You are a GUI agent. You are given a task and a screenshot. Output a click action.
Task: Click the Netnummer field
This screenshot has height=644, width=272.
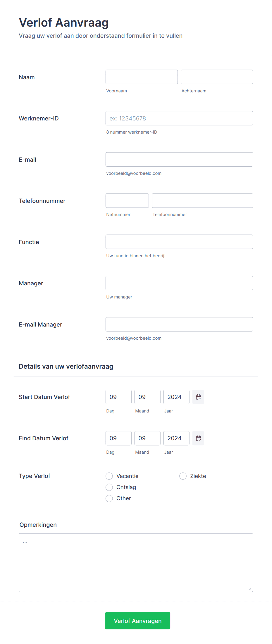127,201
